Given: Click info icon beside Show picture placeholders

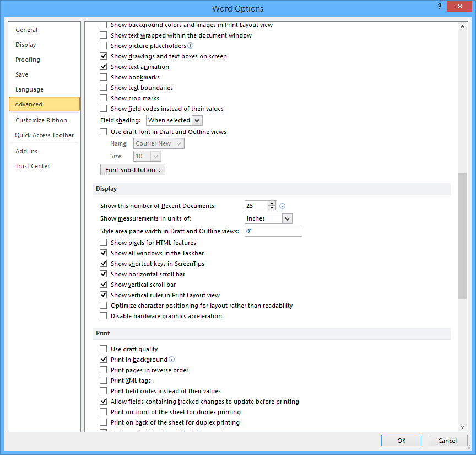Looking at the screenshot, I should [x=190, y=46].
